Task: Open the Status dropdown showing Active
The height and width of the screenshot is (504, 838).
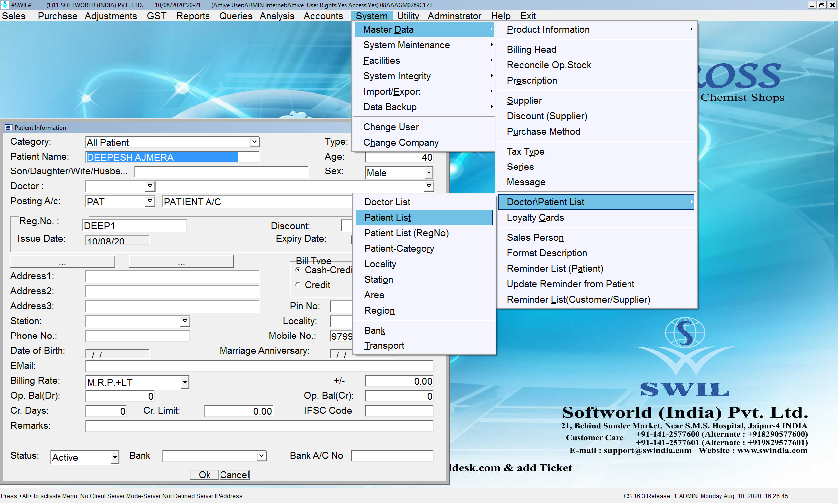Action: (x=115, y=457)
